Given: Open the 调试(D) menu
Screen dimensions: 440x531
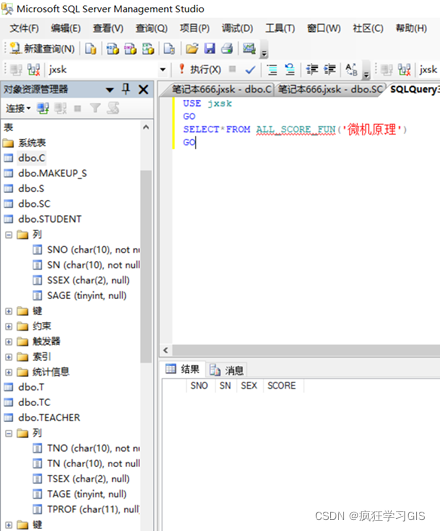Looking at the screenshot, I should [237, 28].
